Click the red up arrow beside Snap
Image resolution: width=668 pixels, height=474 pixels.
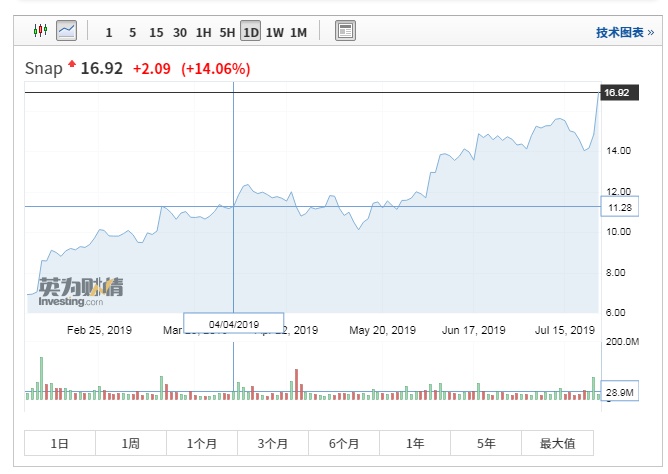[x=72, y=66]
